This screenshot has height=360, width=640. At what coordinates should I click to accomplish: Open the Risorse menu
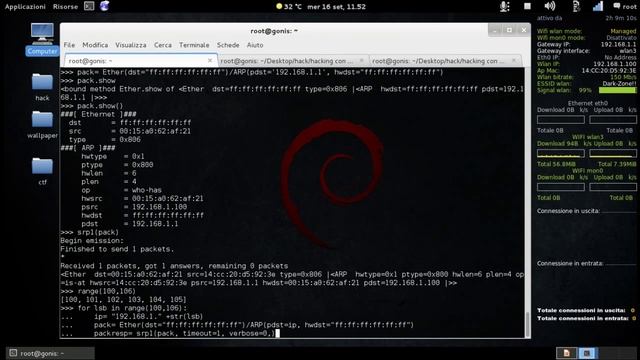[65, 7]
